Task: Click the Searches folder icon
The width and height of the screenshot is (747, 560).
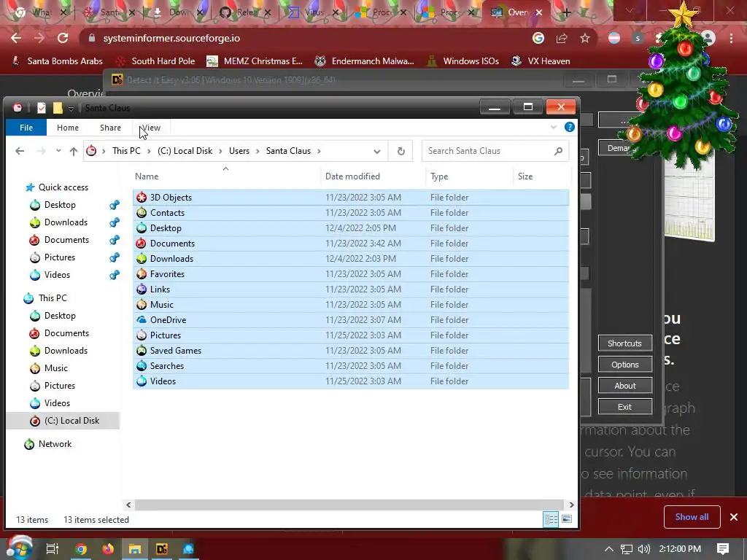Action: [142, 366]
